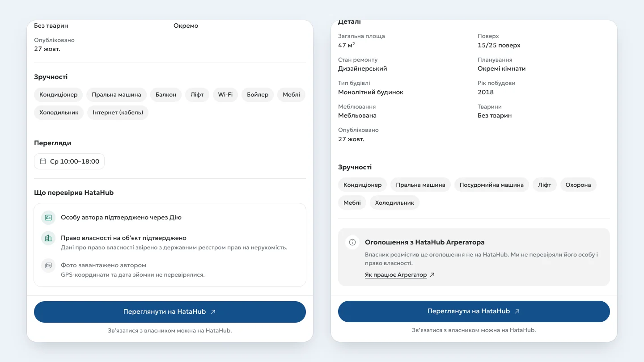Click the arrow icon next to Як працює Агрегатор

coord(432,275)
